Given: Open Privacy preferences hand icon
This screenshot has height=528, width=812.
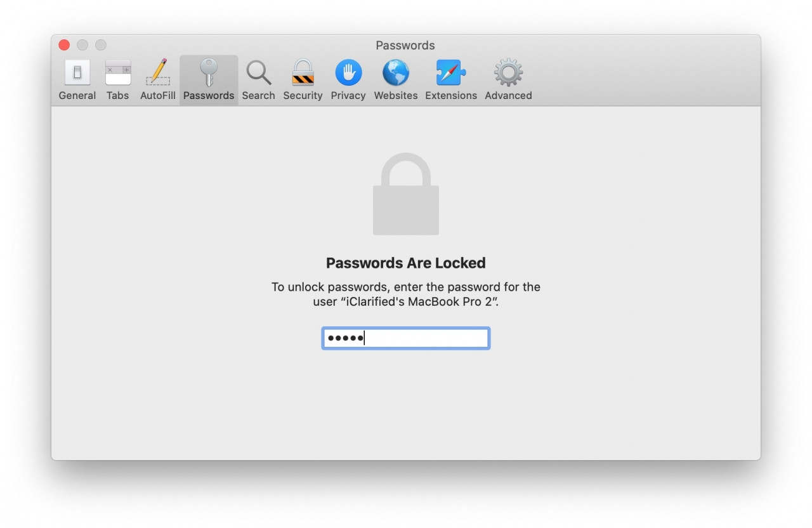Looking at the screenshot, I should [x=348, y=73].
